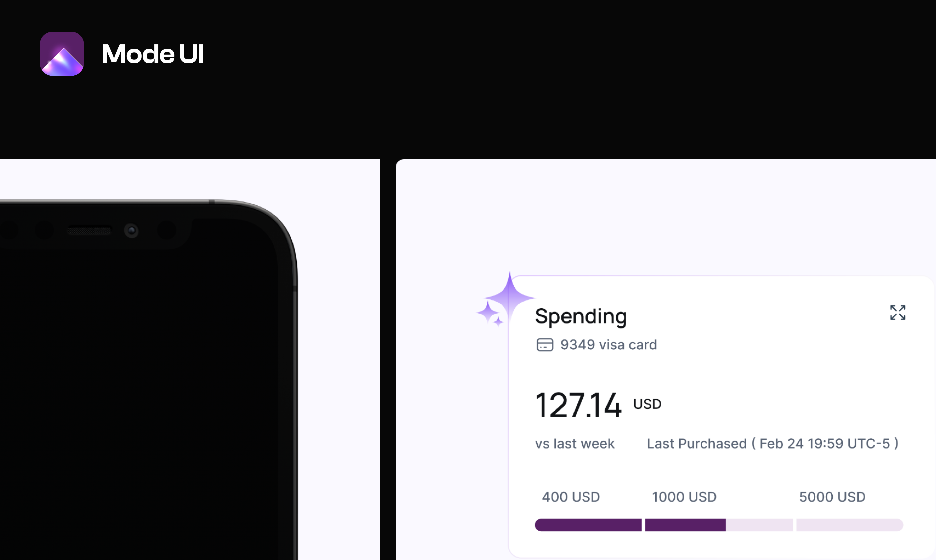Select the 1000 USD limit label
The height and width of the screenshot is (560, 936).
click(x=684, y=497)
